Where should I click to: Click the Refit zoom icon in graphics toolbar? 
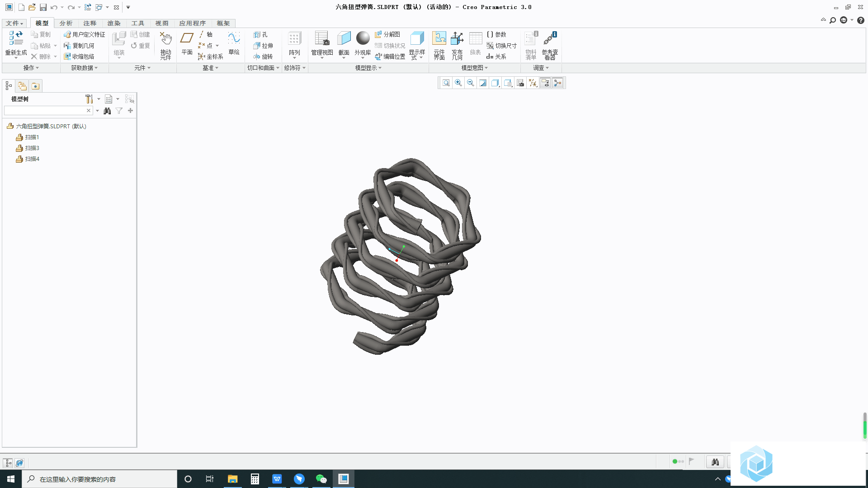tap(446, 83)
